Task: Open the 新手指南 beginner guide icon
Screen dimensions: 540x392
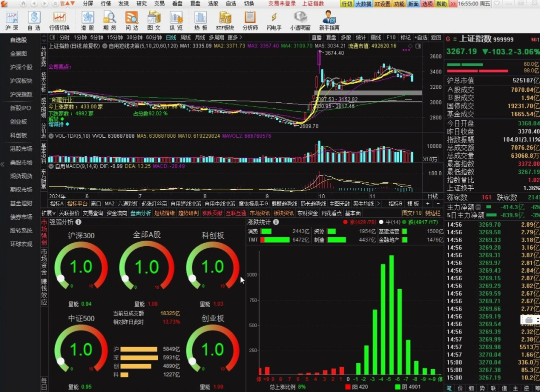Action: [x=329, y=21]
